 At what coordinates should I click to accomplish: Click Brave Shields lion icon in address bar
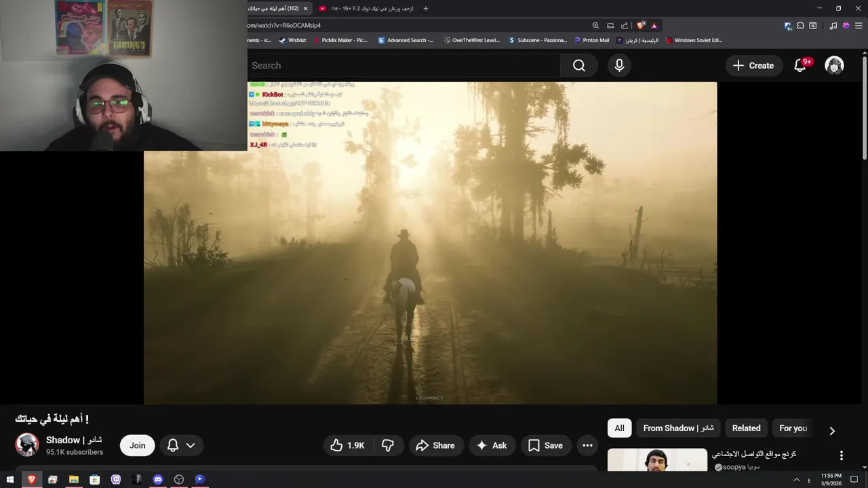(x=641, y=26)
